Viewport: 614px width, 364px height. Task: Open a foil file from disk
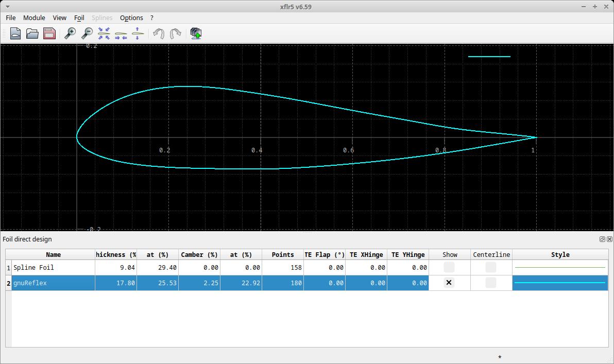(32, 33)
